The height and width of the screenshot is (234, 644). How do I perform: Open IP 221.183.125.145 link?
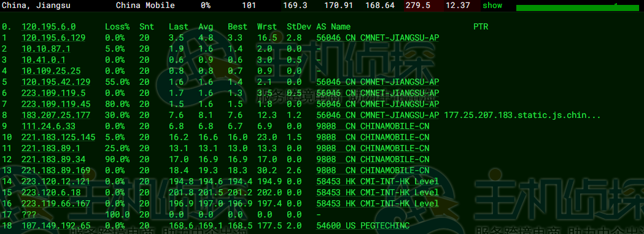point(58,137)
